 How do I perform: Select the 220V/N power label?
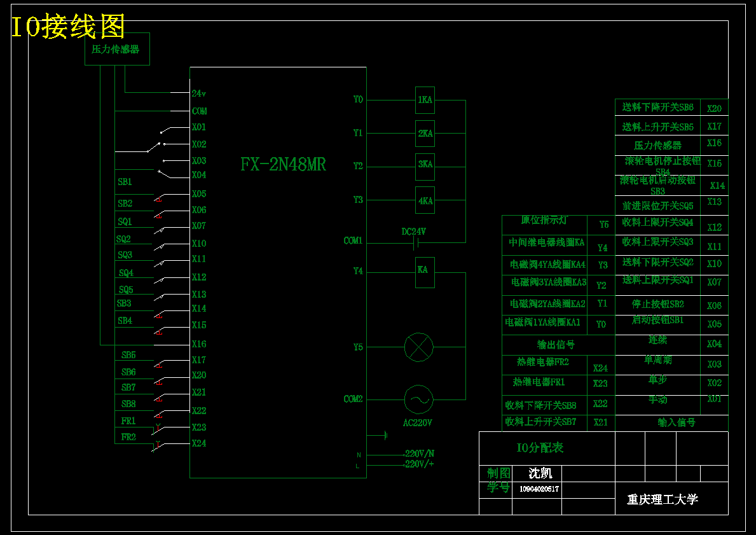coord(420,454)
